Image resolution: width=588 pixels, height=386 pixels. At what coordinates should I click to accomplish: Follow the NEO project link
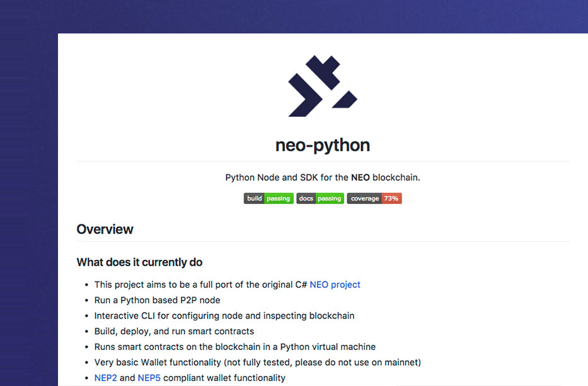tap(335, 284)
